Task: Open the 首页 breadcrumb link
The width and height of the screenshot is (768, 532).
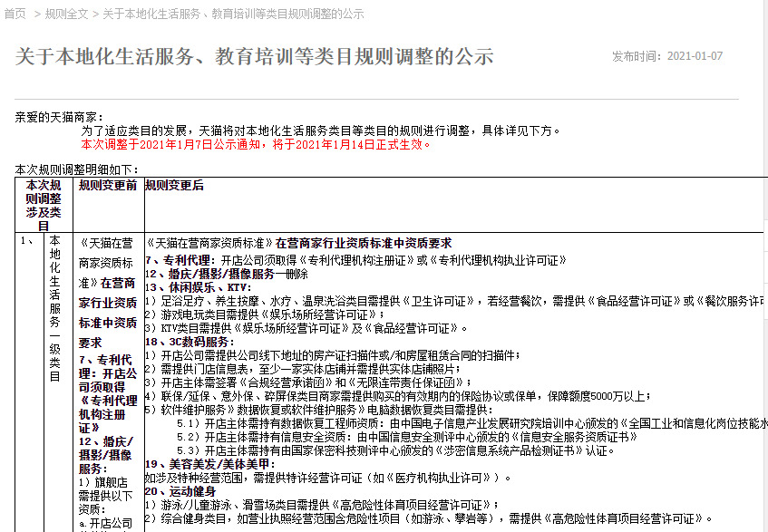Action: (x=15, y=14)
